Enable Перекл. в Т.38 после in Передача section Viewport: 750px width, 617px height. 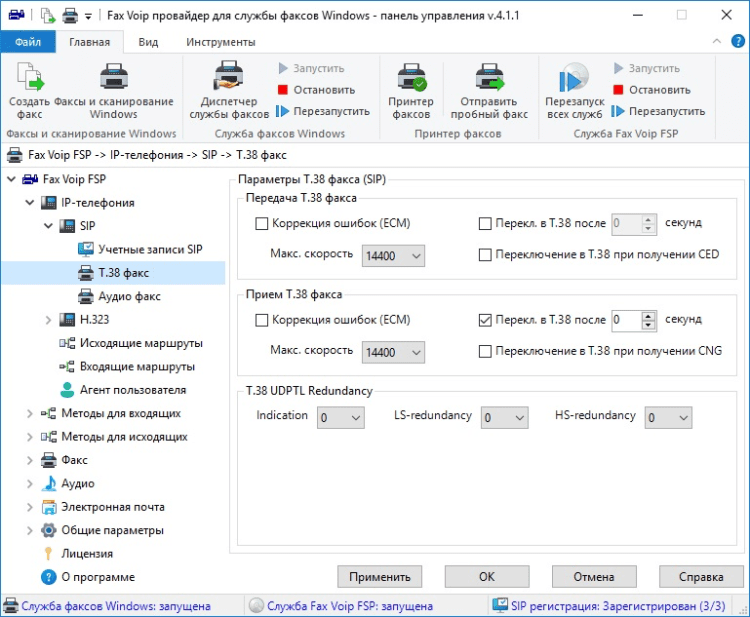(485, 223)
